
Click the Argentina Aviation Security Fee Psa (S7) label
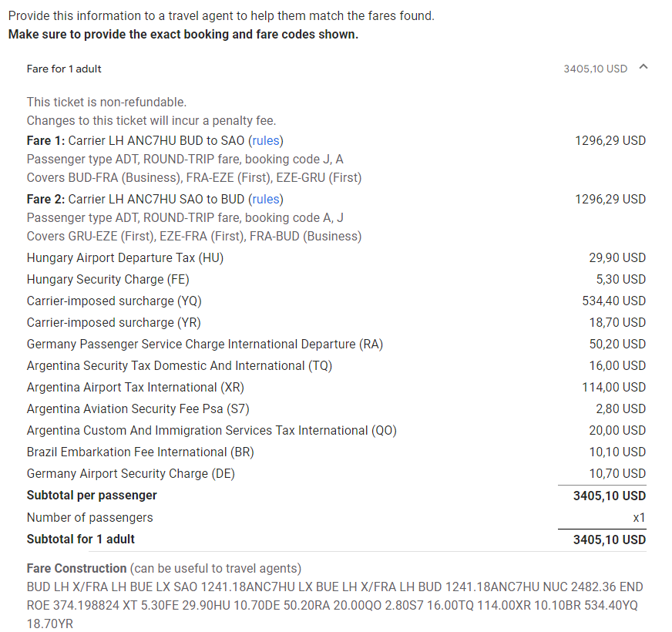point(138,408)
